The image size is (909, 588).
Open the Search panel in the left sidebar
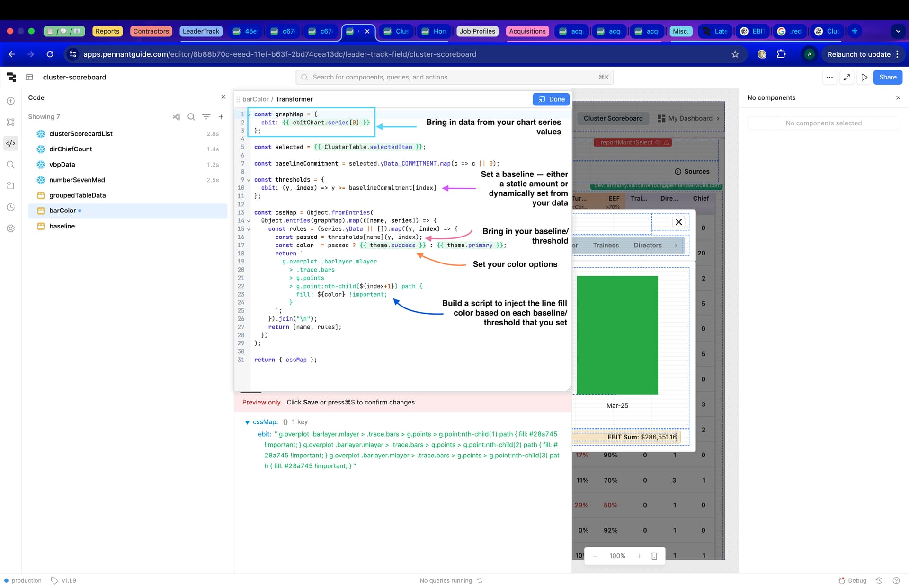(x=11, y=164)
